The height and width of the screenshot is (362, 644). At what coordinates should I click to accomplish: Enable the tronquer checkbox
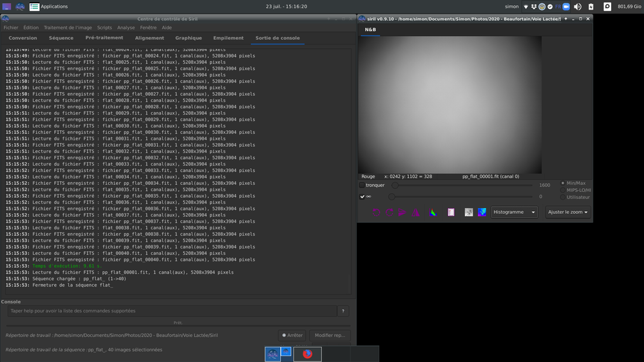click(362, 186)
